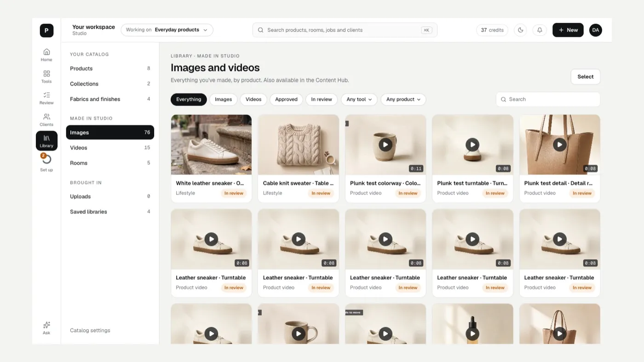The height and width of the screenshot is (362, 644).
Task: Filter library by Videos pill
Action: tap(253, 99)
